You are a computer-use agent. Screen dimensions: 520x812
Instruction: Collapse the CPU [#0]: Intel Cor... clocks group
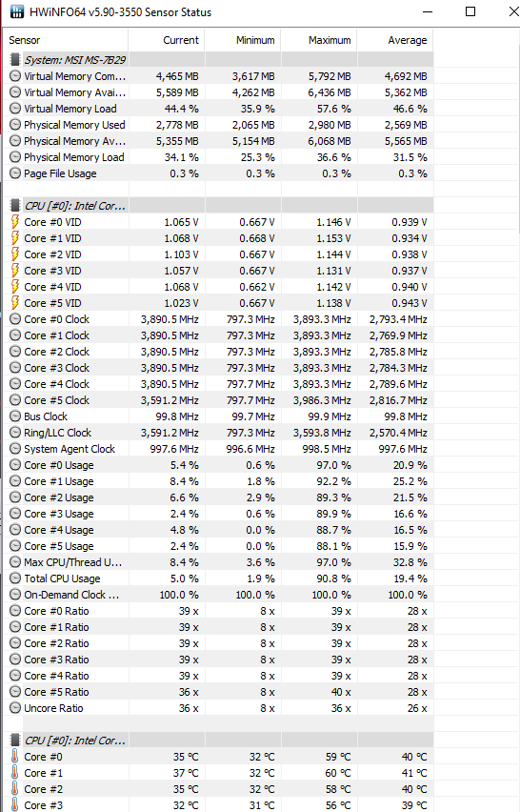point(74,206)
